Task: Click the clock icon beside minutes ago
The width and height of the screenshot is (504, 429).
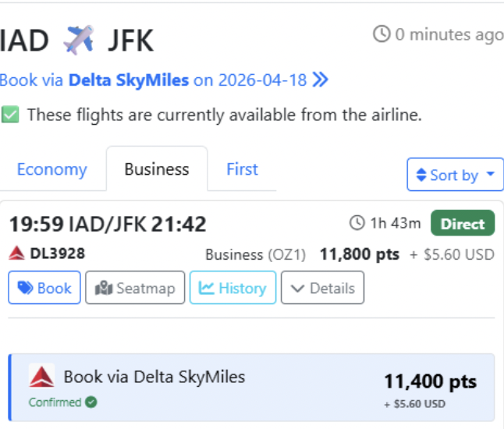Action: [x=382, y=34]
